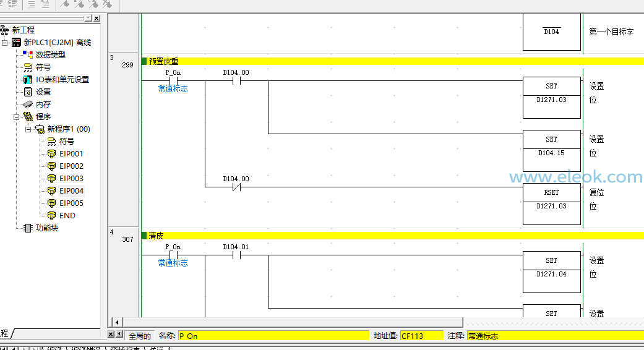Select the P_On contact in rung 3
The height and width of the screenshot is (350, 644).
tap(173, 81)
